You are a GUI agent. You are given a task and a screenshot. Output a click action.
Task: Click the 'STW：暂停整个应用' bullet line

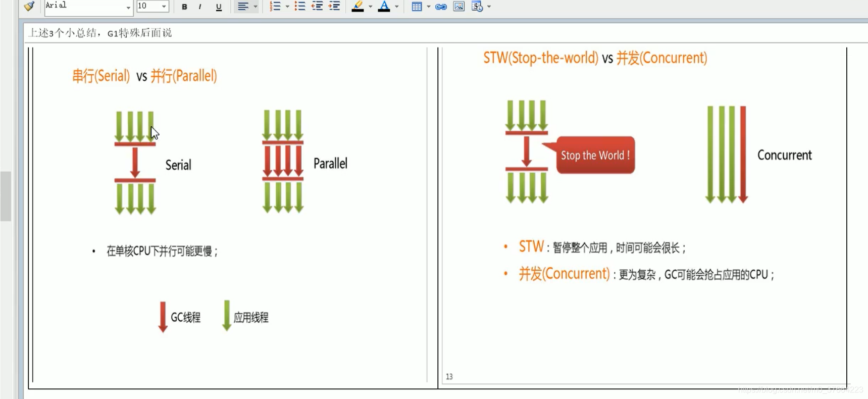click(x=602, y=247)
